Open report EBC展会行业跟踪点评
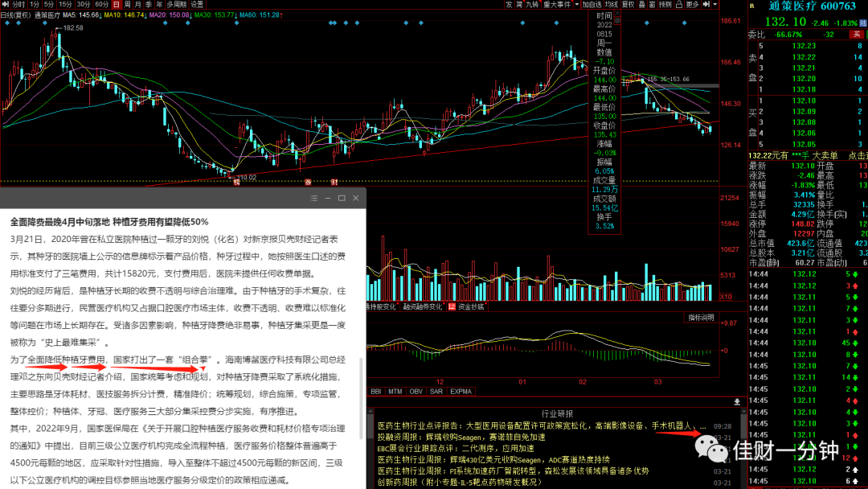 click(456, 448)
